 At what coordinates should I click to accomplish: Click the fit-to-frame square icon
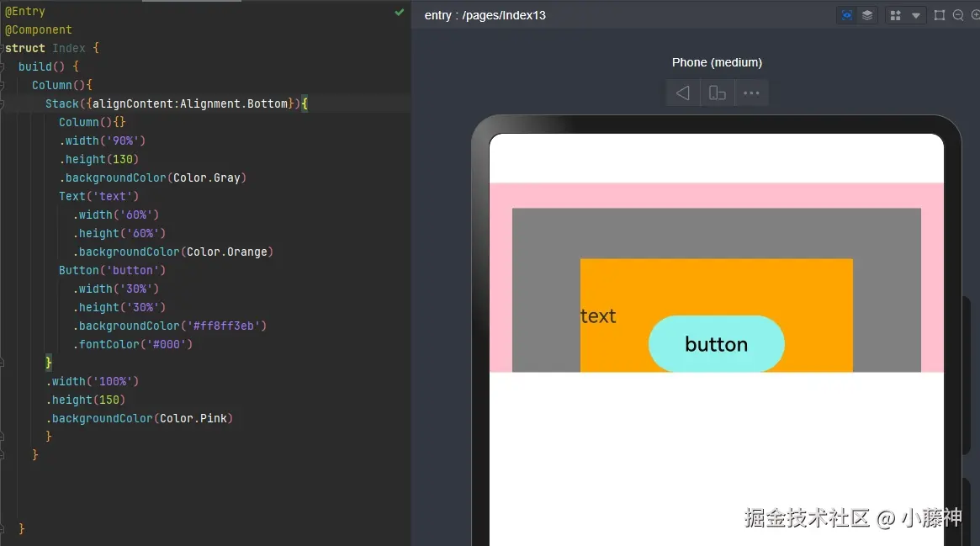coord(939,16)
